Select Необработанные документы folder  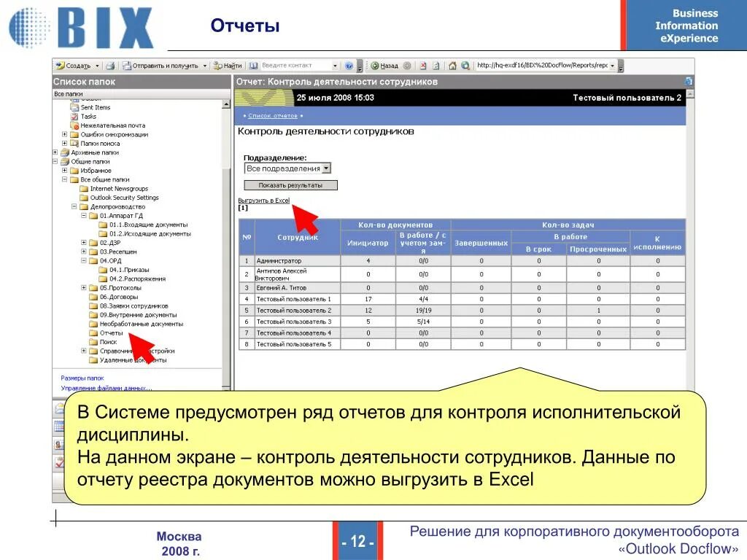click(141, 324)
